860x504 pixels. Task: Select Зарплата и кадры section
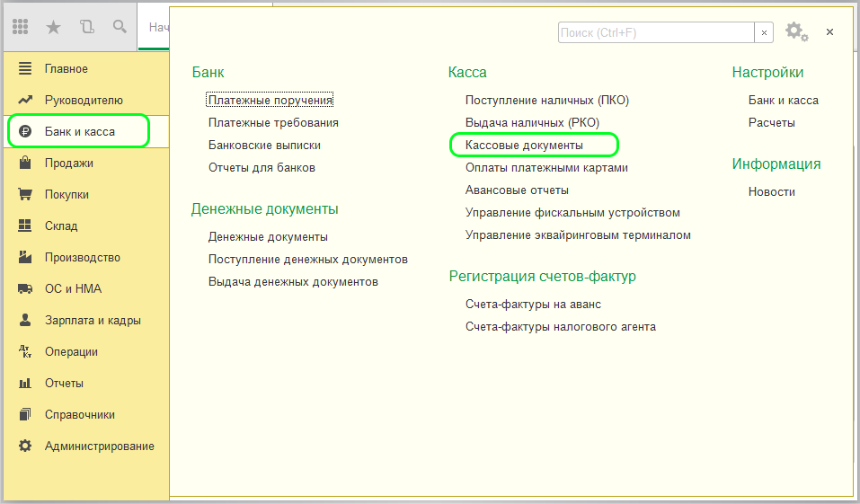[x=93, y=321]
